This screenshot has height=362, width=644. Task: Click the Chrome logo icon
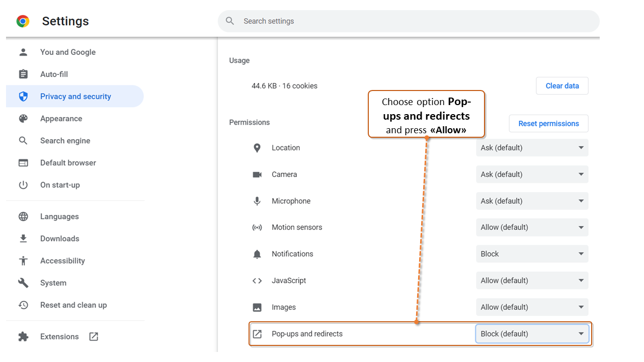point(23,21)
